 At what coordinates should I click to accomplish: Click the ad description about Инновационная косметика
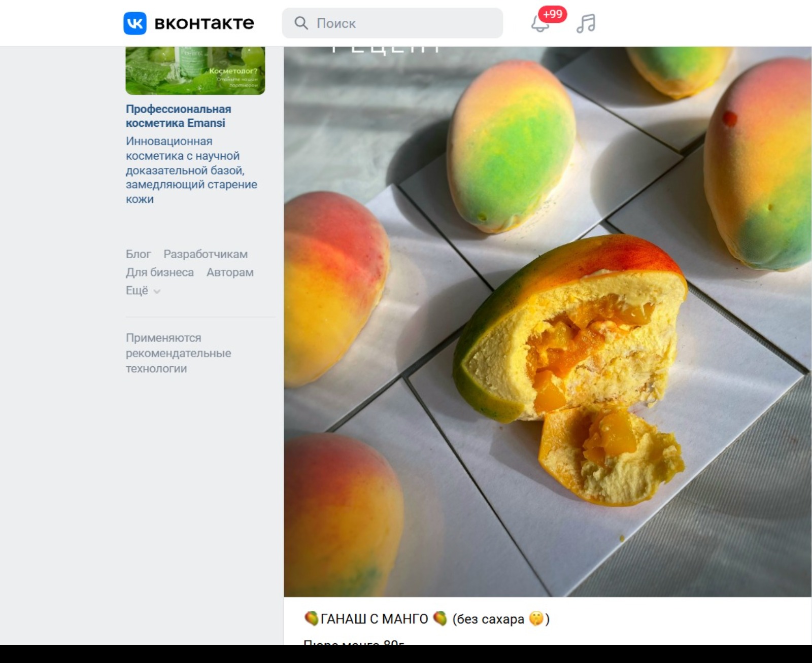pos(191,170)
